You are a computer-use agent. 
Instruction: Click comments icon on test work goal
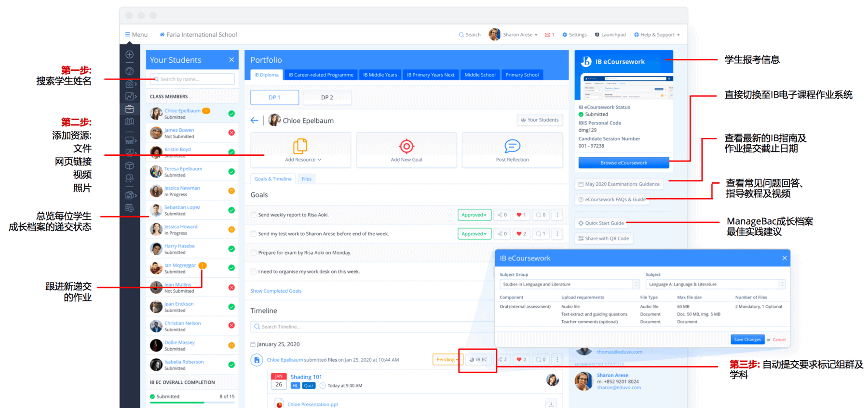click(x=541, y=234)
